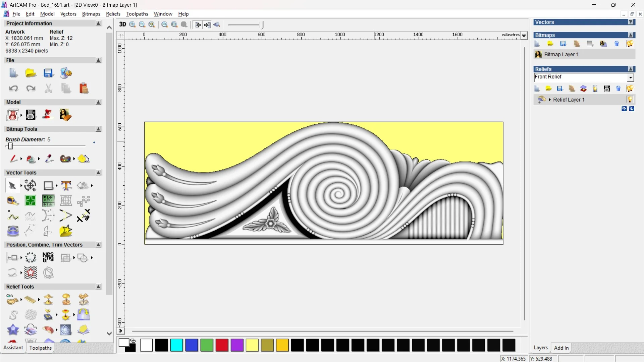Select the red color swatch
This screenshot has width=644, height=362.
click(222, 345)
